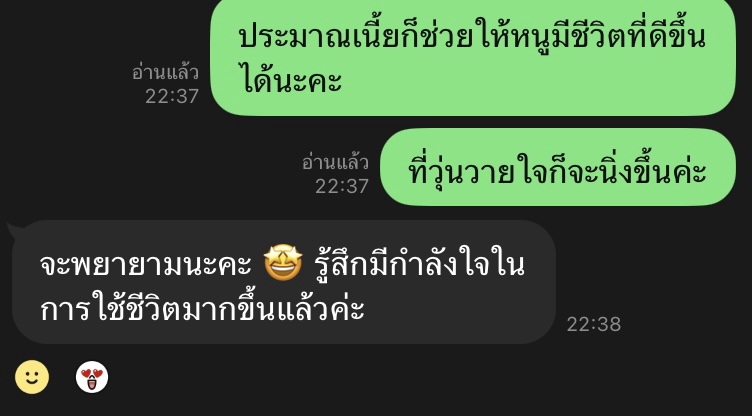The width and height of the screenshot is (752, 416).
Task: Click the การใช้ชีวิตมากขึ้นแล้วค่ะ text line
Action: click(x=202, y=308)
